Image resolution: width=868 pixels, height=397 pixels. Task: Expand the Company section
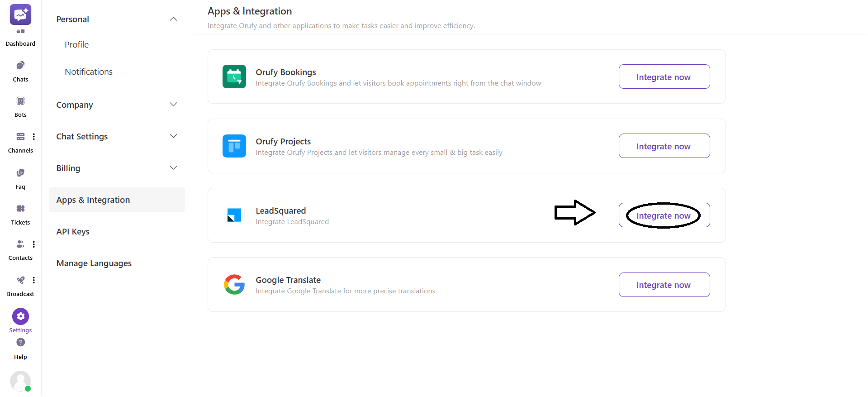173,104
